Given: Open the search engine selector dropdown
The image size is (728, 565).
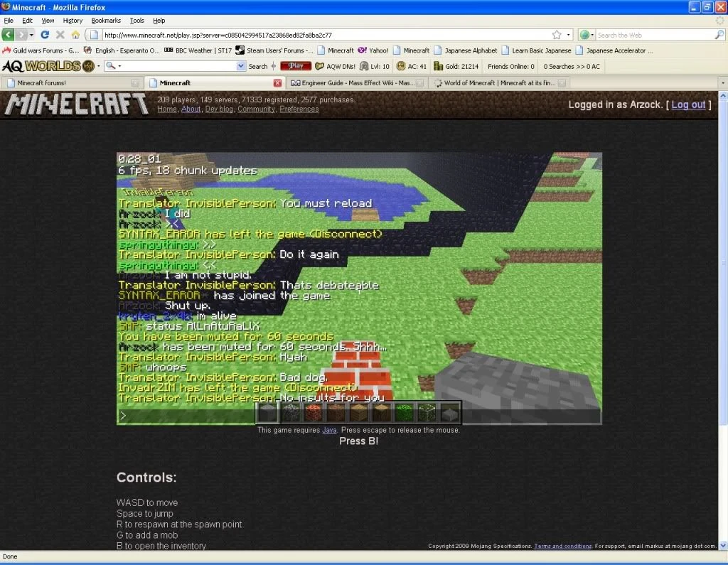Looking at the screenshot, I should point(587,35).
